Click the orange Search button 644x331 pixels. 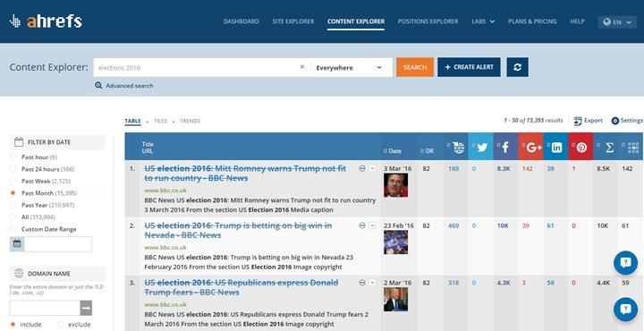click(x=415, y=67)
